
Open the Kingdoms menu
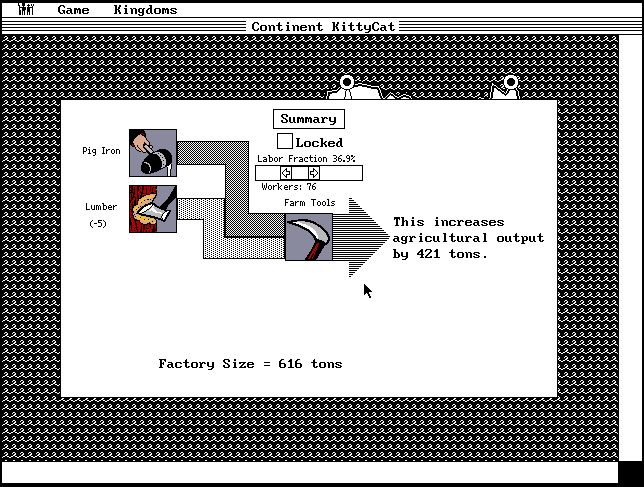tap(145, 10)
